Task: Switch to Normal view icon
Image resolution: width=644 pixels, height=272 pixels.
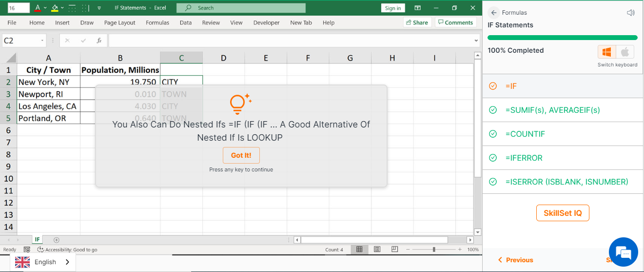Action: 359,250
